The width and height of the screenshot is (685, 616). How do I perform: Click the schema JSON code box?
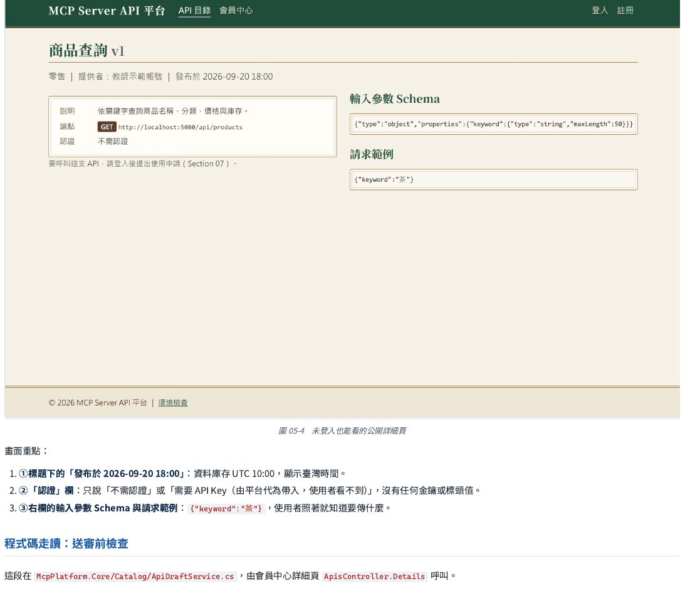[x=494, y=124]
